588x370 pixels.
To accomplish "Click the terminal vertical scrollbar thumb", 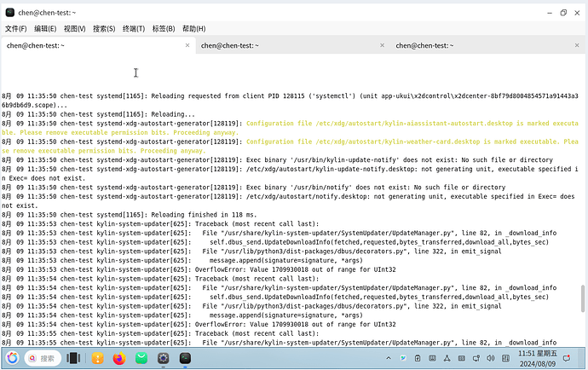I will (583, 298).
